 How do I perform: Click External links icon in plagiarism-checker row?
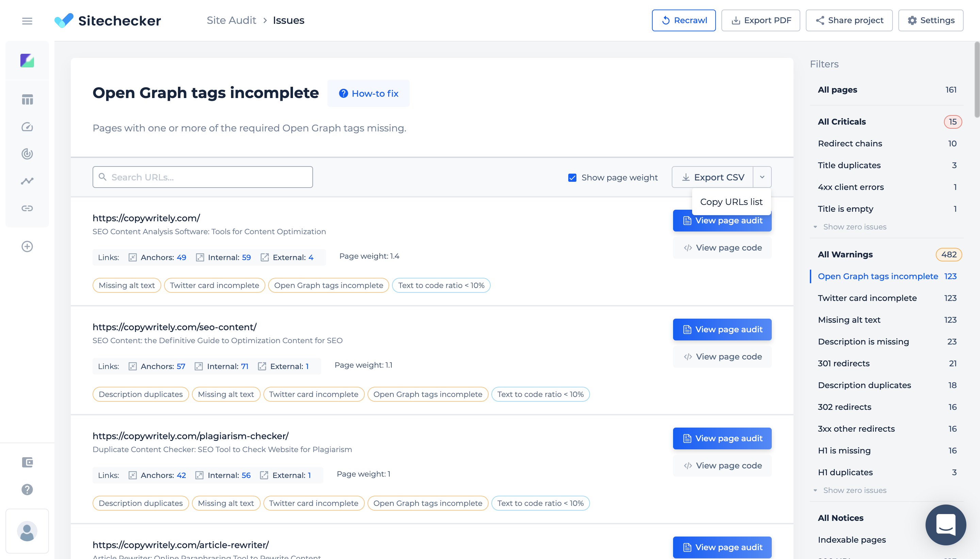(264, 475)
